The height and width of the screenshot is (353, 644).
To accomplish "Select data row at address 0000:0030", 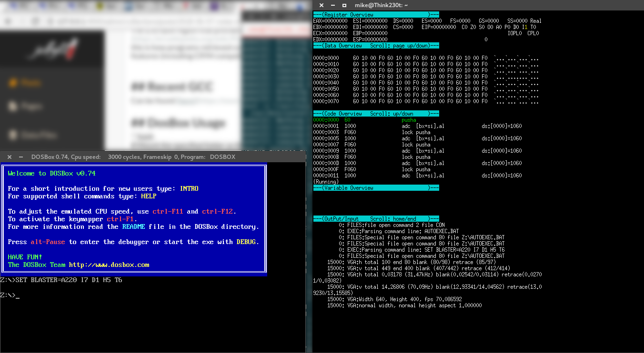I will coord(426,77).
